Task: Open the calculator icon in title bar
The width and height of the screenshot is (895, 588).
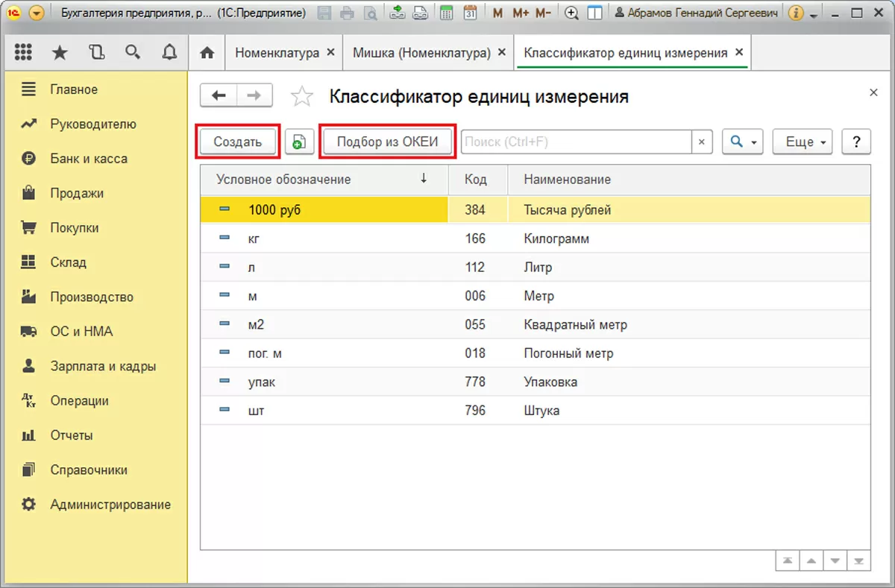Action: pyautogui.click(x=446, y=13)
